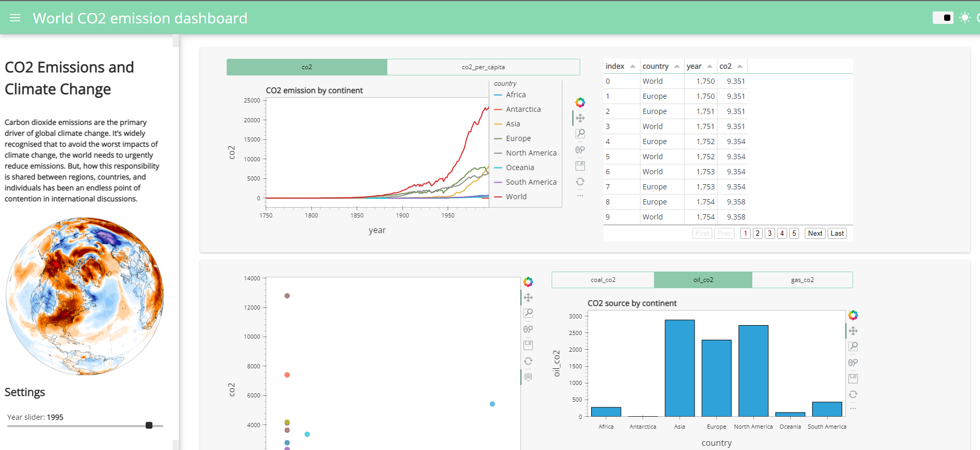
Task: Reset the CO2 source bar chart view
Action: [853, 394]
